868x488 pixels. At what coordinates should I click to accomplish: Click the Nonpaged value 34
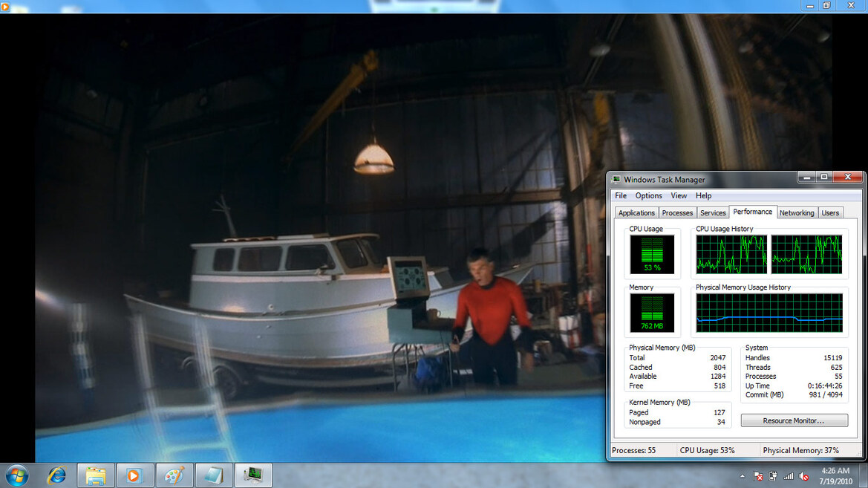(721, 422)
